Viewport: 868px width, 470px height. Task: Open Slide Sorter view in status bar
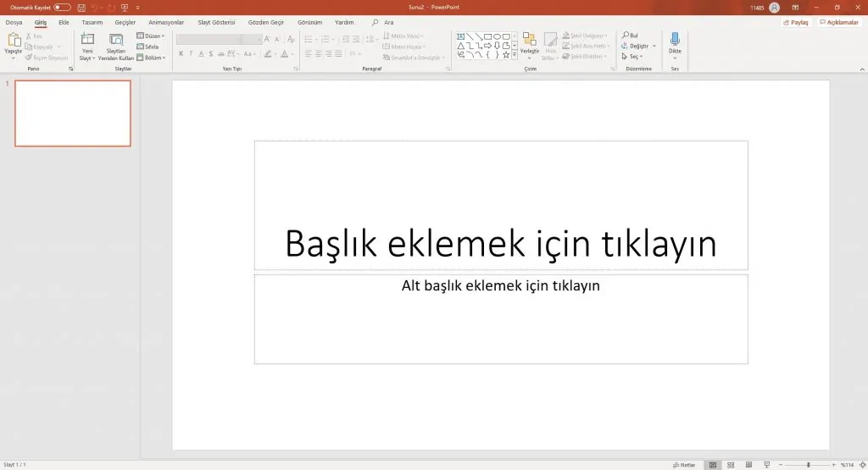pyautogui.click(x=731, y=465)
